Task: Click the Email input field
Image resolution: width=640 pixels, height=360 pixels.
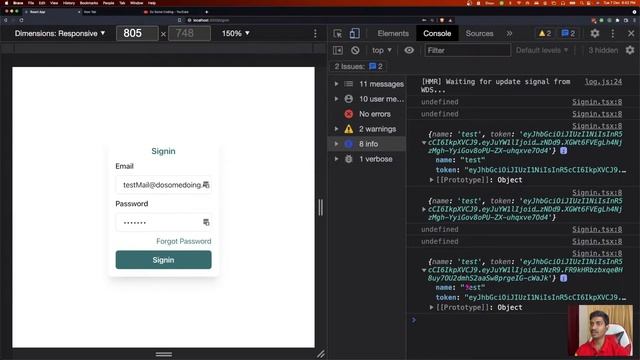Action: [x=163, y=185]
